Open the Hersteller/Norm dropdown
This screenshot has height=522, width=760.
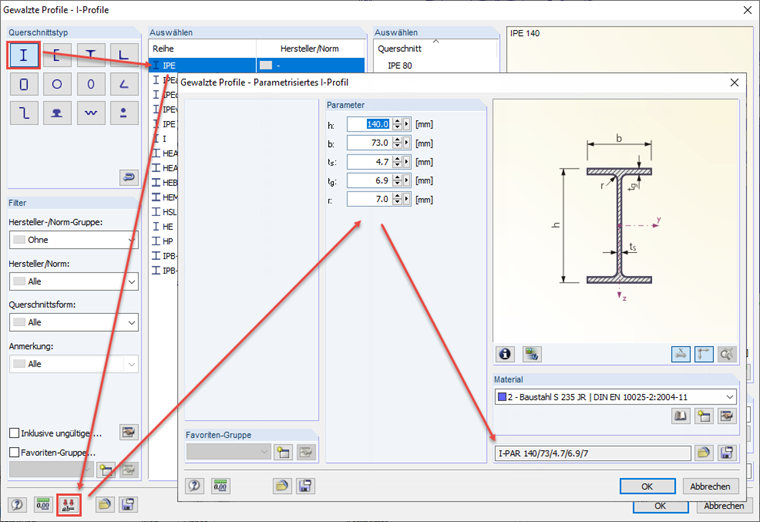pyautogui.click(x=74, y=282)
